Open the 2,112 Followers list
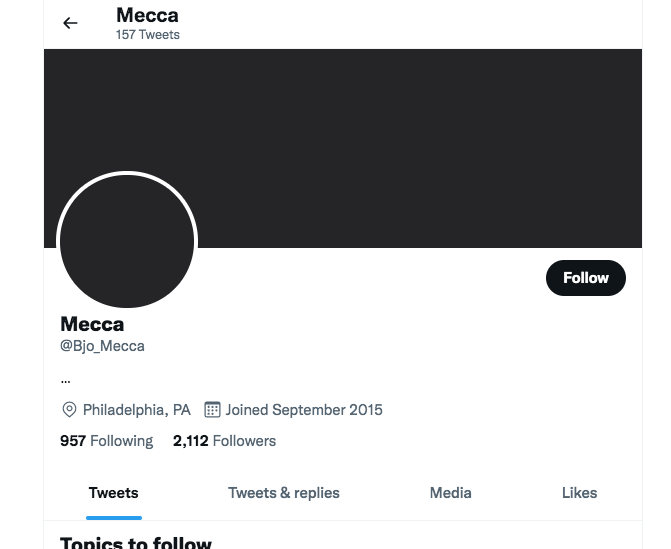 [x=224, y=441]
